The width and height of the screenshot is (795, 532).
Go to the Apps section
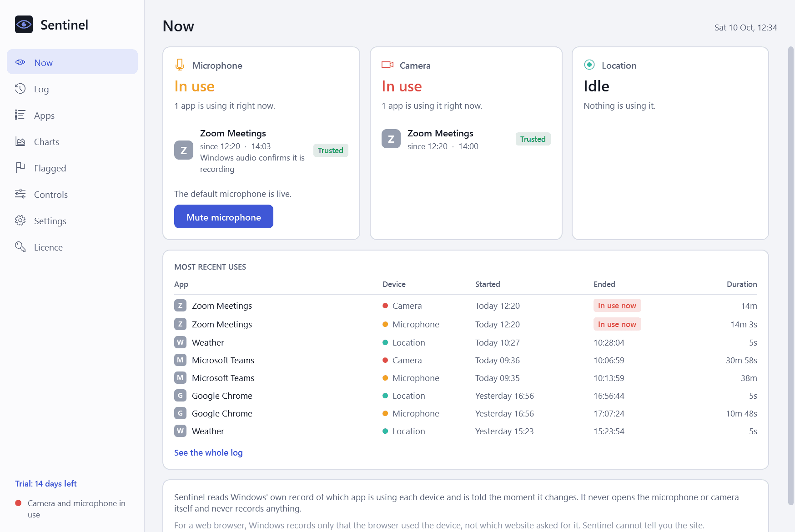click(72, 115)
